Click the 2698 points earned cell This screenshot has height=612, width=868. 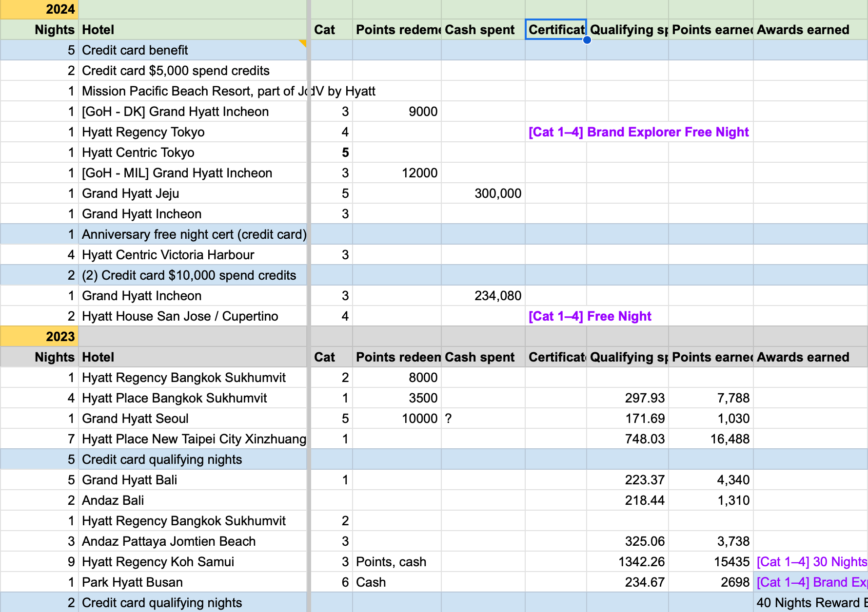710,582
